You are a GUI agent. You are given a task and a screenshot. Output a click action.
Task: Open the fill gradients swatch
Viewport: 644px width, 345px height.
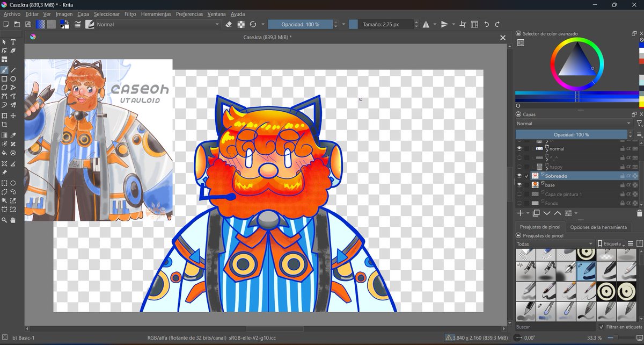(40, 24)
